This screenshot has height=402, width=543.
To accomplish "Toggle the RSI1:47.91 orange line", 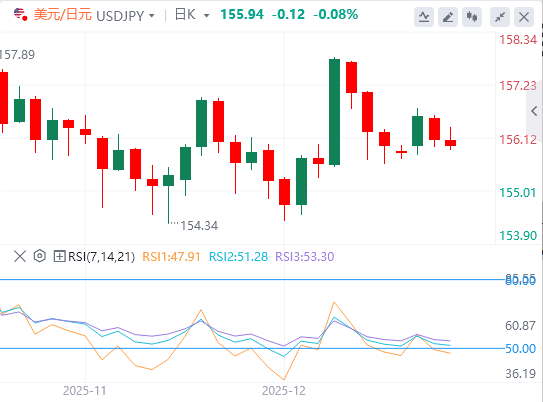I will [x=171, y=257].
